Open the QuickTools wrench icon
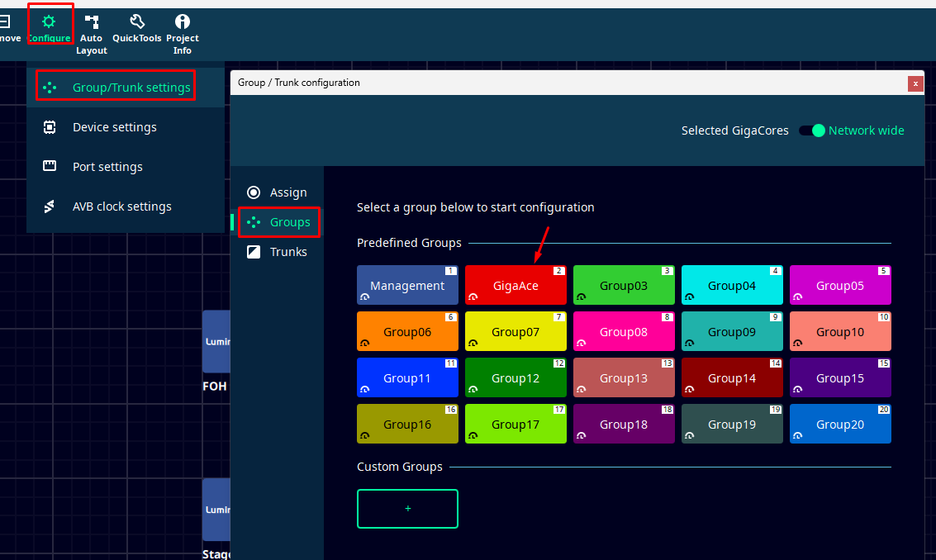 138,22
